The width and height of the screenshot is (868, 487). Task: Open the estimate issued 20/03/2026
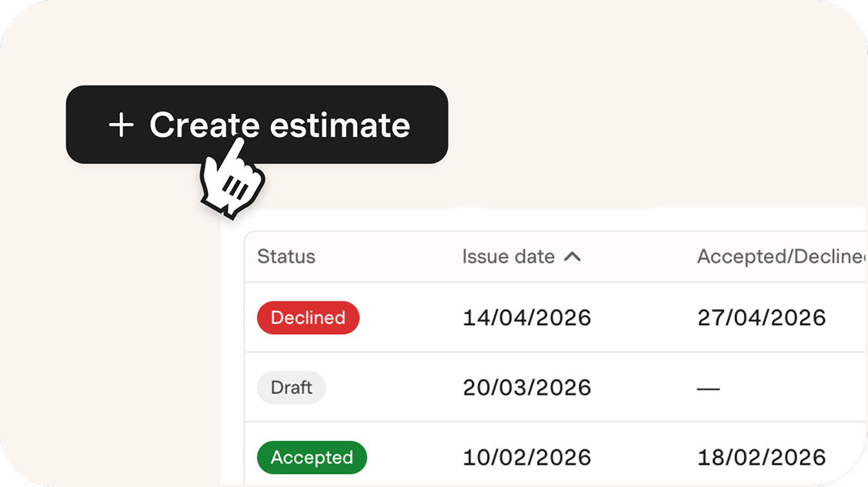point(526,388)
